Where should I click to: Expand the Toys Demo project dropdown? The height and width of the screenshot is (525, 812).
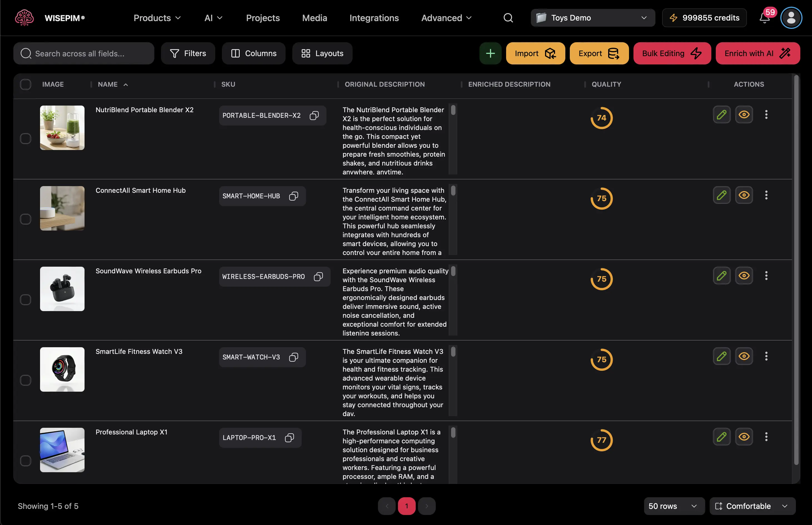pos(593,18)
